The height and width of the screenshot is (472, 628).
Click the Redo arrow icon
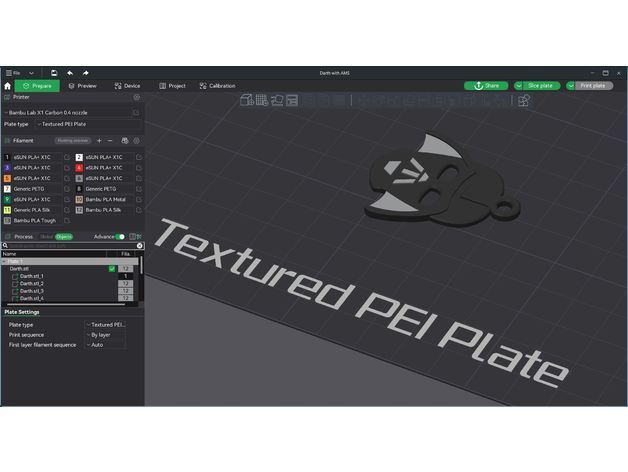[86, 73]
